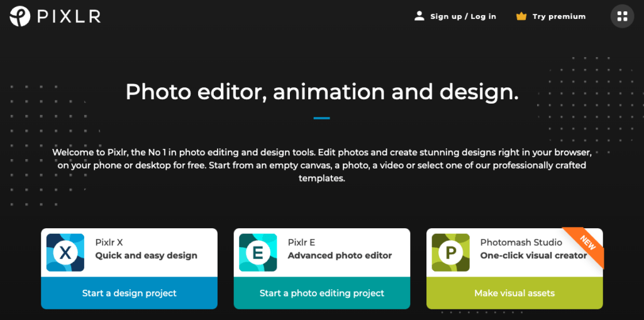
Task: Open the apps grid menu icon
Action: click(x=622, y=16)
